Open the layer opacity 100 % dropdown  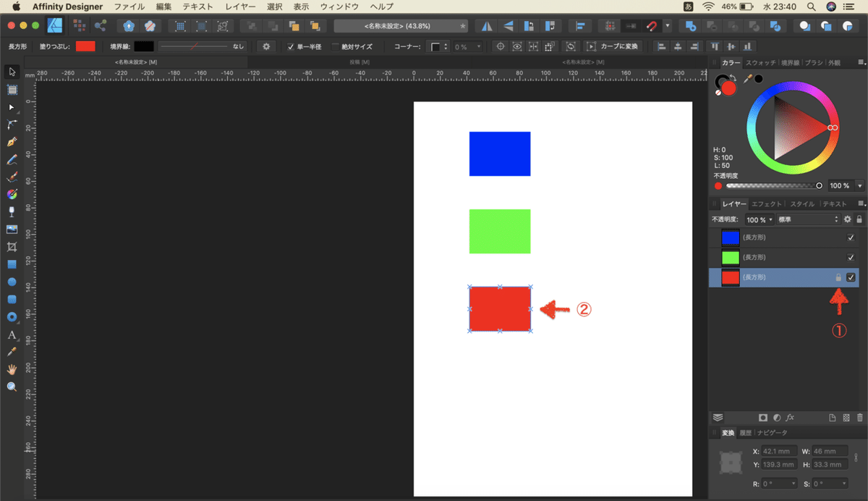click(759, 219)
